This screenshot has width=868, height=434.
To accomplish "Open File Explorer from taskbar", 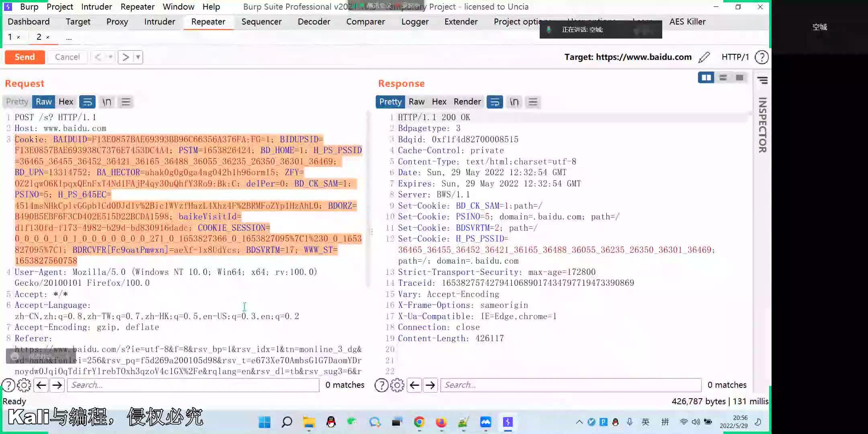I will (x=309, y=422).
